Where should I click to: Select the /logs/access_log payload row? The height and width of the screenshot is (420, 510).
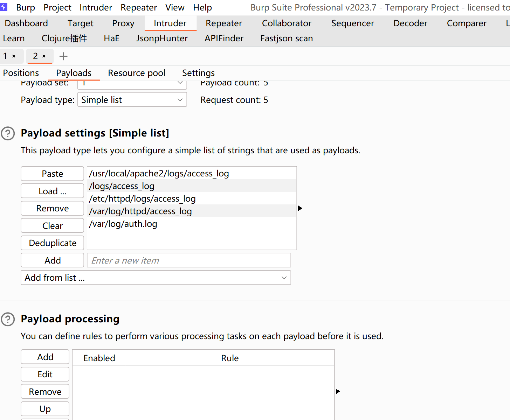pyautogui.click(x=192, y=186)
